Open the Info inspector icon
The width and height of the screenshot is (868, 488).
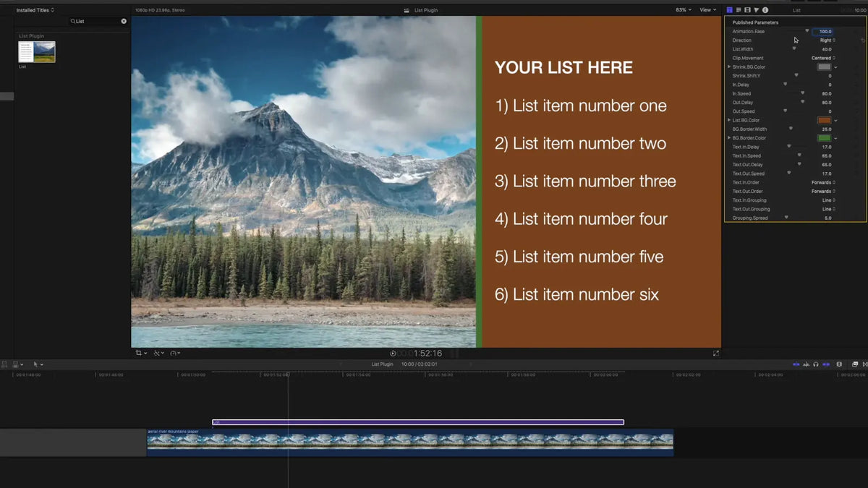point(765,10)
